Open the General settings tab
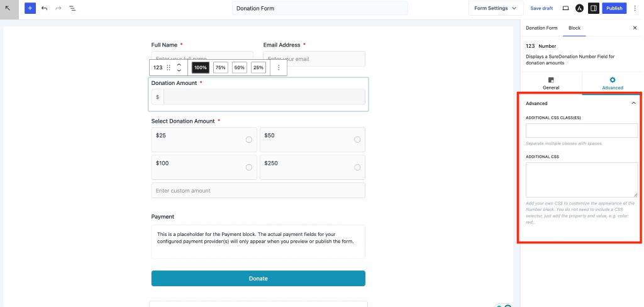The width and height of the screenshot is (644, 307). 551,84
